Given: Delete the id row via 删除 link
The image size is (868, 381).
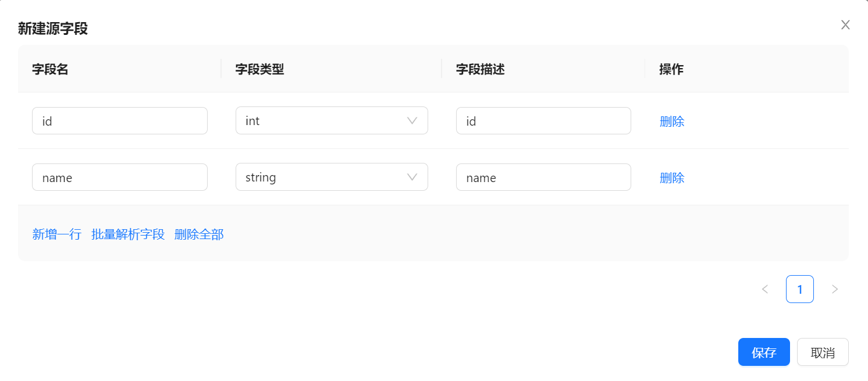Looking at the screenshot, I should pyautogui.click(x=672, y=122).
